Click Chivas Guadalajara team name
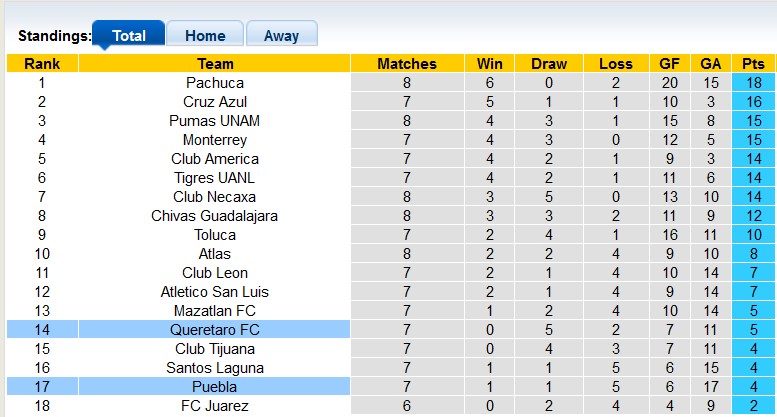 (x=214, y=216)
